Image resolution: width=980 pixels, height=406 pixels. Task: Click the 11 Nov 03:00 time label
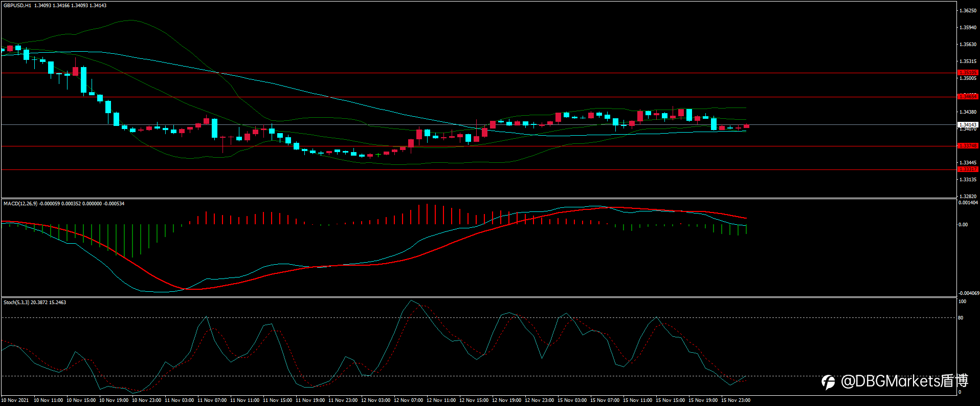179,400
